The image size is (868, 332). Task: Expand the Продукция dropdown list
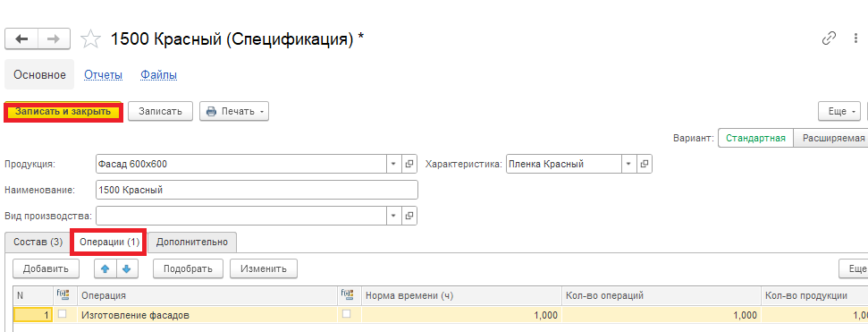[393, 164]
